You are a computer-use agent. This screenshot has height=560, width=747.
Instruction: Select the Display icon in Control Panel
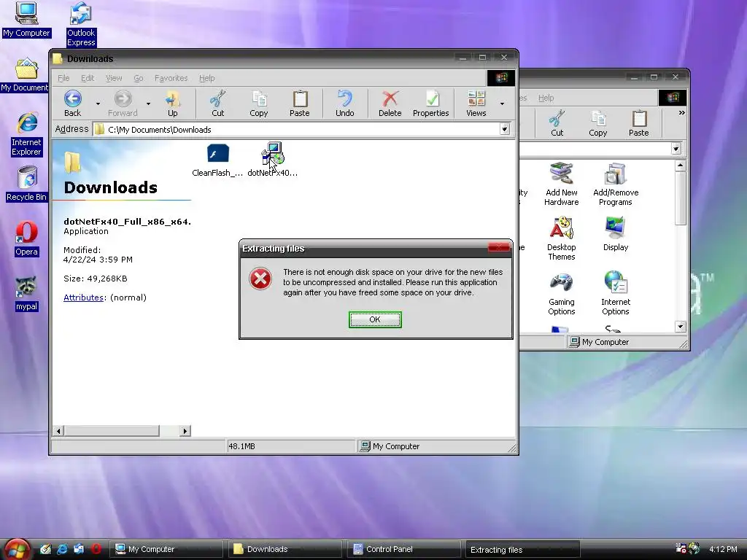pos(616,234)
